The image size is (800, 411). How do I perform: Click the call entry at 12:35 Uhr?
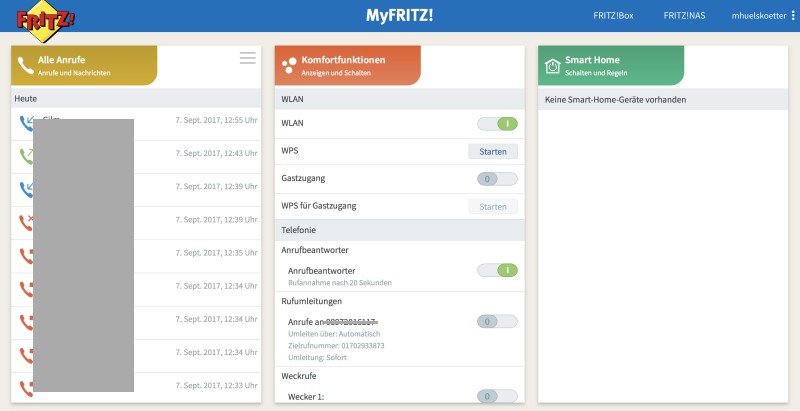point(136,256)
